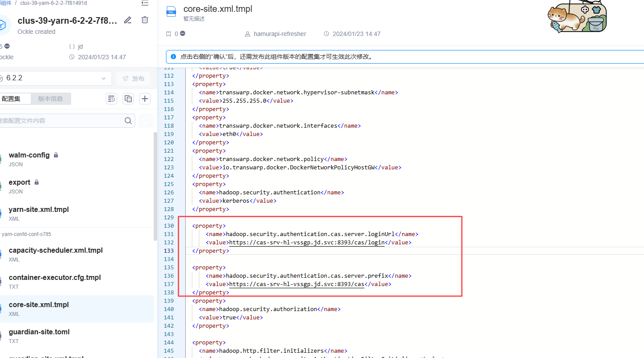The image size is (644, 358).
Task: Open the cas/login URL link on line 132
Action: (307, 242)
